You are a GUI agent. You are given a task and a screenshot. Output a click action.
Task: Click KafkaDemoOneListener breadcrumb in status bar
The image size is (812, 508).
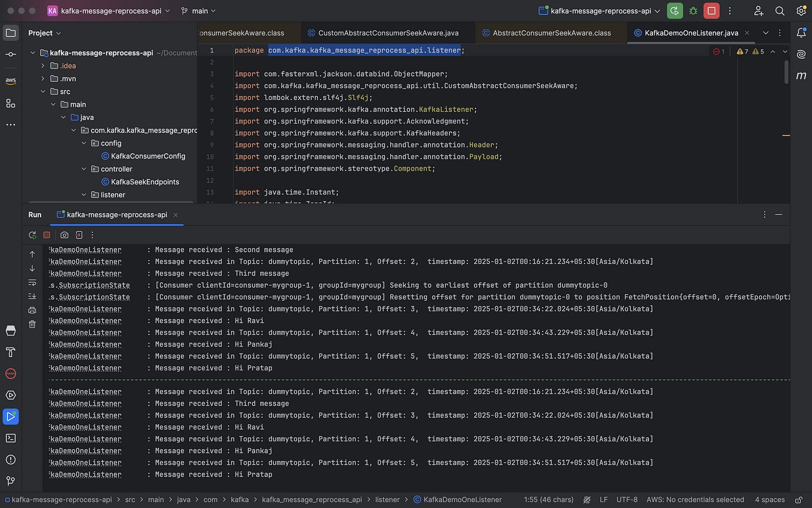(x=458, y=499)
